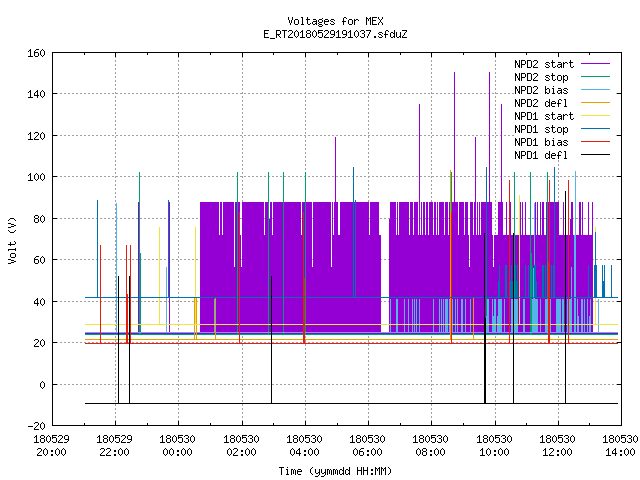This screenshot has width=640, height=480.
Task: Click the 80 y-axis tick label
Action: [x=39, y=219]
